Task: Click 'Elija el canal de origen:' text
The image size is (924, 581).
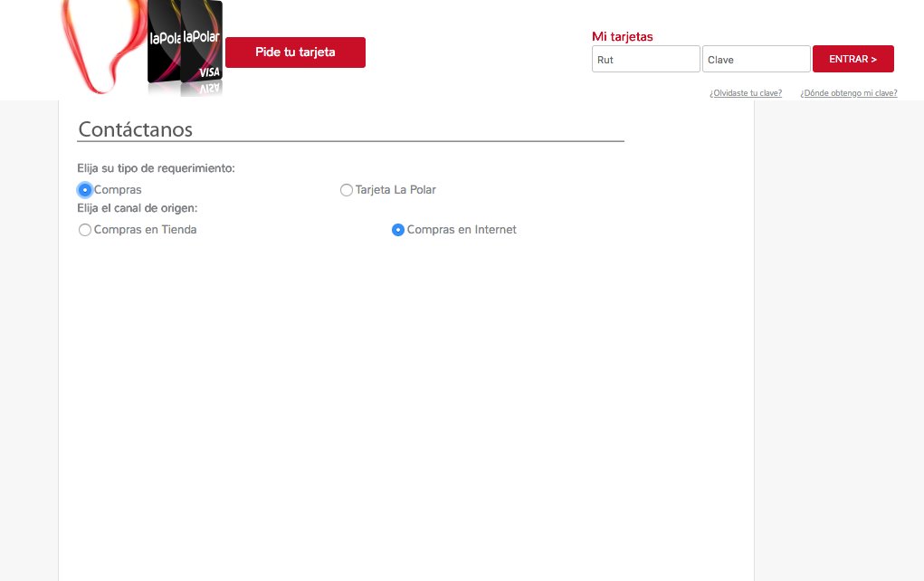Action: click(138, 208)
